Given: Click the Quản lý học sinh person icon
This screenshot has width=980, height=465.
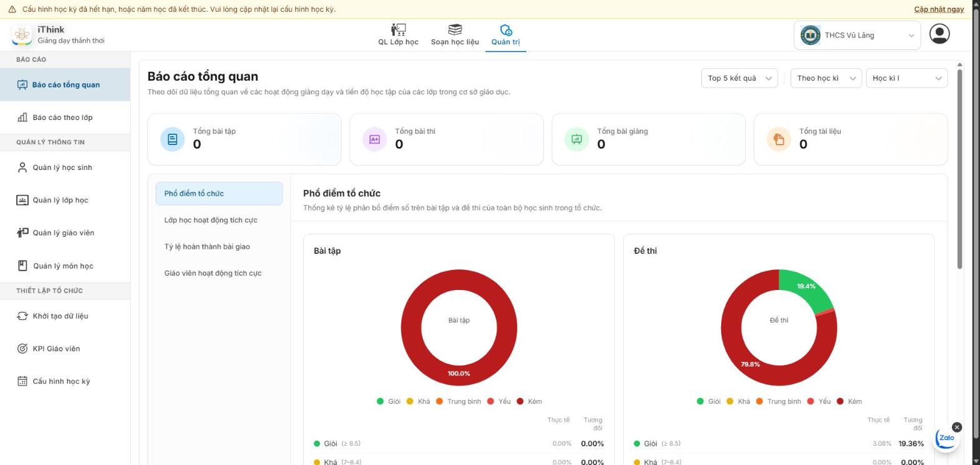Looking at the screenshot, I should pyautogui.click(x=22, y=167).
